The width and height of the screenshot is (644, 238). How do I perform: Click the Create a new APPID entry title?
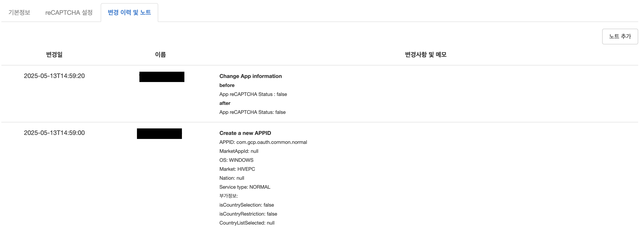[x=245, y=133]
